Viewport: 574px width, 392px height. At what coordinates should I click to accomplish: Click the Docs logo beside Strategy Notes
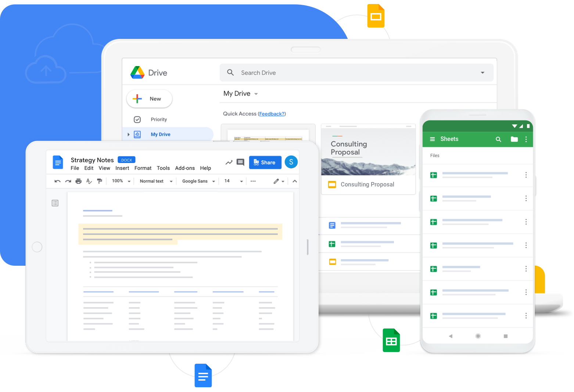pos(58,162)
